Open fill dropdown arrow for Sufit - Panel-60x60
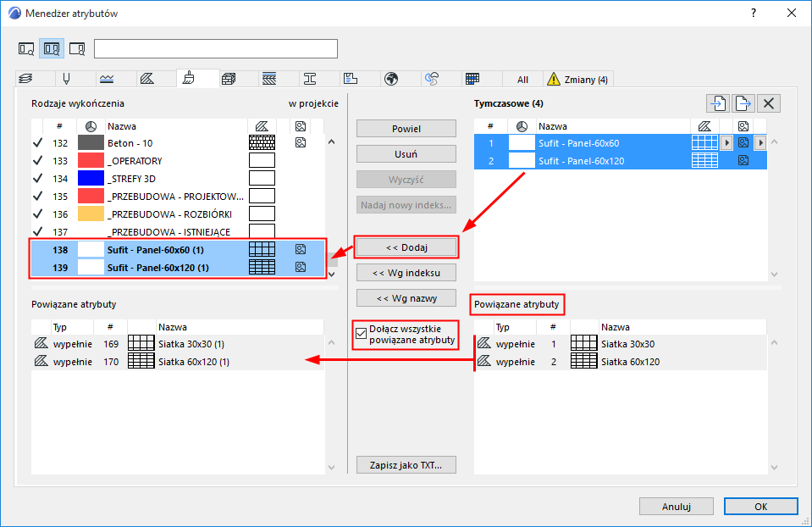 pyautogui.click(x=726, y=143)
